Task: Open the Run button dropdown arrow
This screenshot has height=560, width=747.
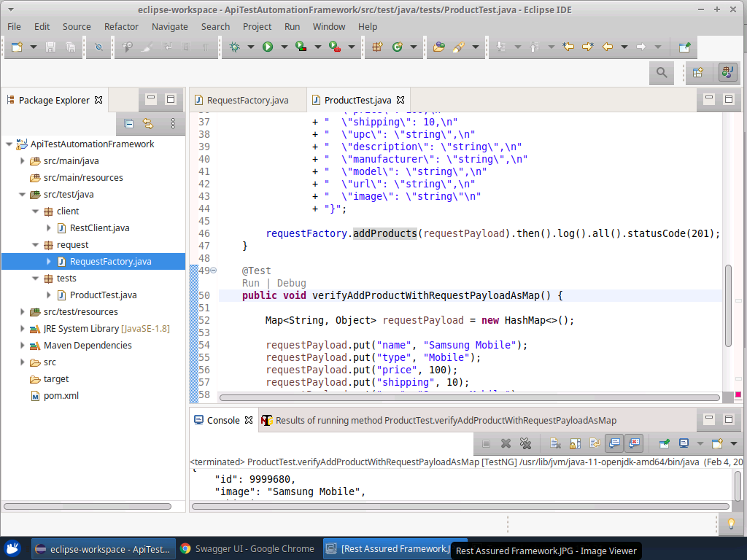Action: coord(284,47)
